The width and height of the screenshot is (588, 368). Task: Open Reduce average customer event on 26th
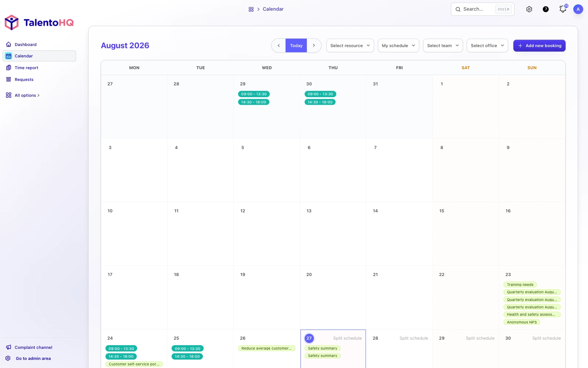tap(266, 348)
